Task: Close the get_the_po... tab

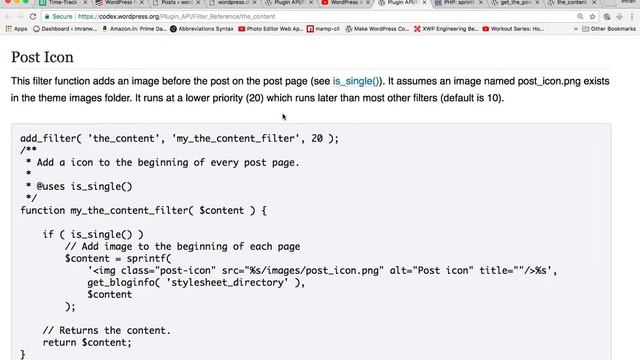Action: pos(537,3)
